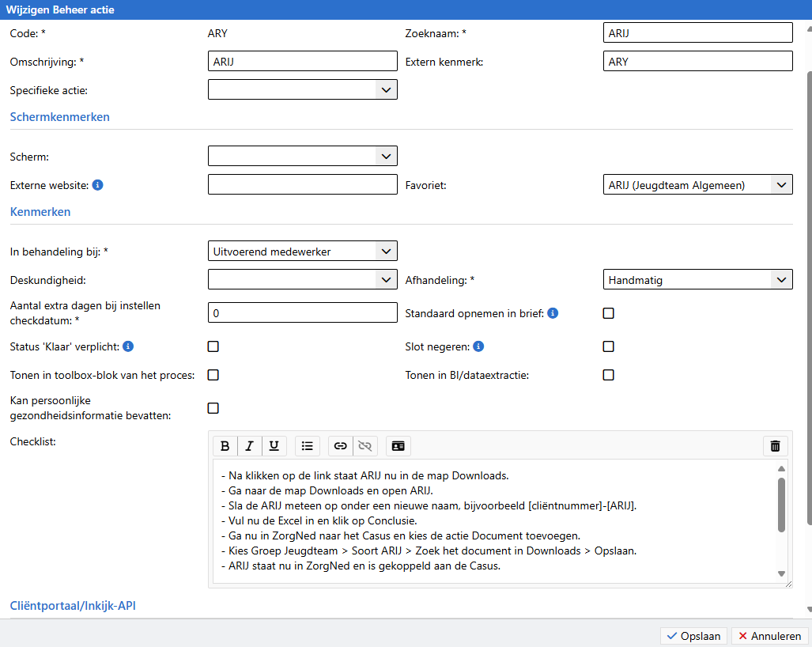Apply italic formatting in Checklist editor
This screenshot has width=812, height=647.
[249, 446]
